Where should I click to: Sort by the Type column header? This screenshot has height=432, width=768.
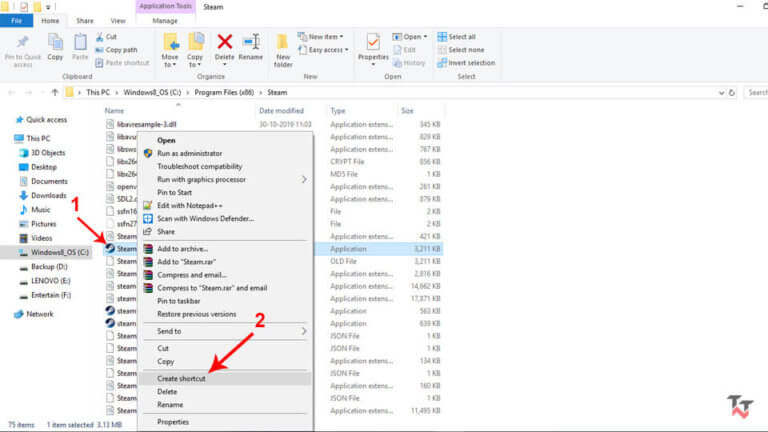(338, 111)
